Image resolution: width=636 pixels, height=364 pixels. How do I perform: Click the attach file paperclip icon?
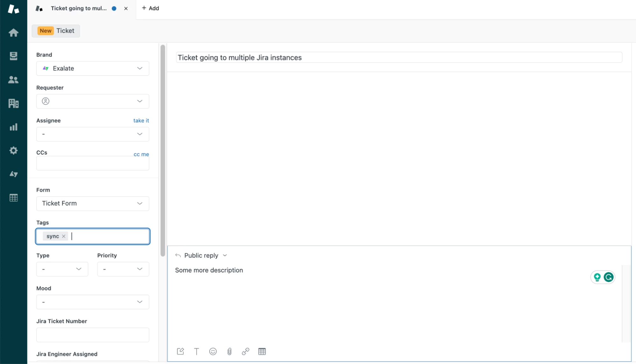pos(229,351)
